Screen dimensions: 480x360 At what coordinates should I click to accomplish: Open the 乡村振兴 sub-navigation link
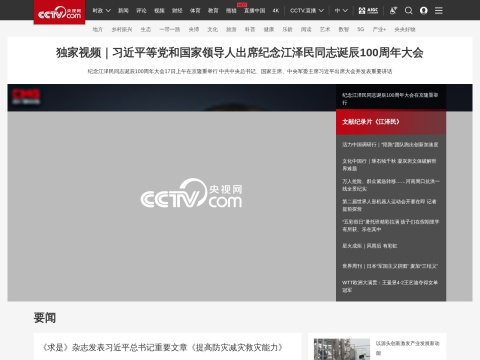(122, 29)
